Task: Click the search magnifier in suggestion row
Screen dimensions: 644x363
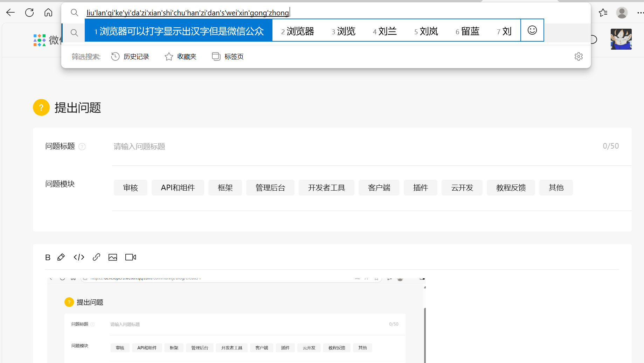Action: coord(74,33)
